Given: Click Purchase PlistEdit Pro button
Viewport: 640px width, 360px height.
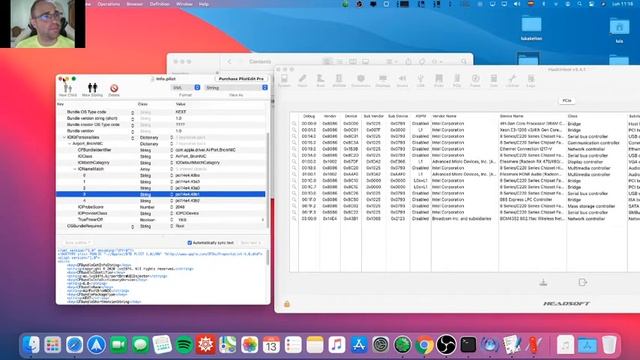Looking at the screenshot, I should [241, 78].
